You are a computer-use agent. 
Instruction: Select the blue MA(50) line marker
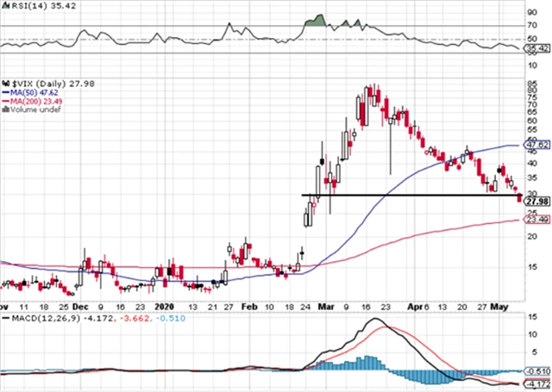tap(4, 90)
